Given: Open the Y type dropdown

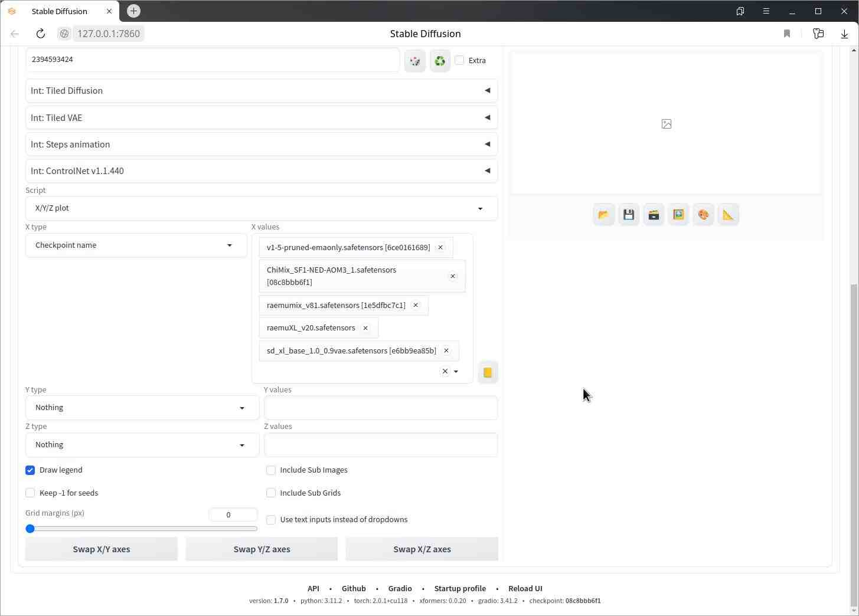Looking at the screenshot, I should click(142, 408).
